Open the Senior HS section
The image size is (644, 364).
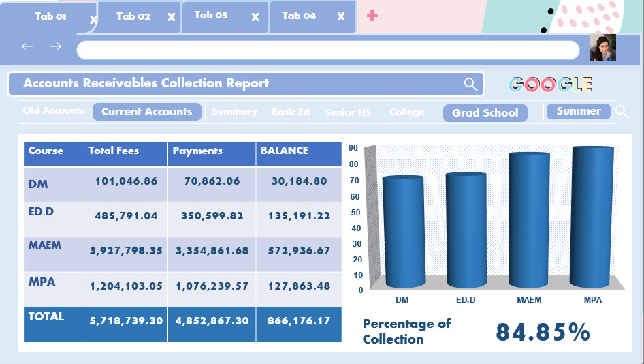348,112
